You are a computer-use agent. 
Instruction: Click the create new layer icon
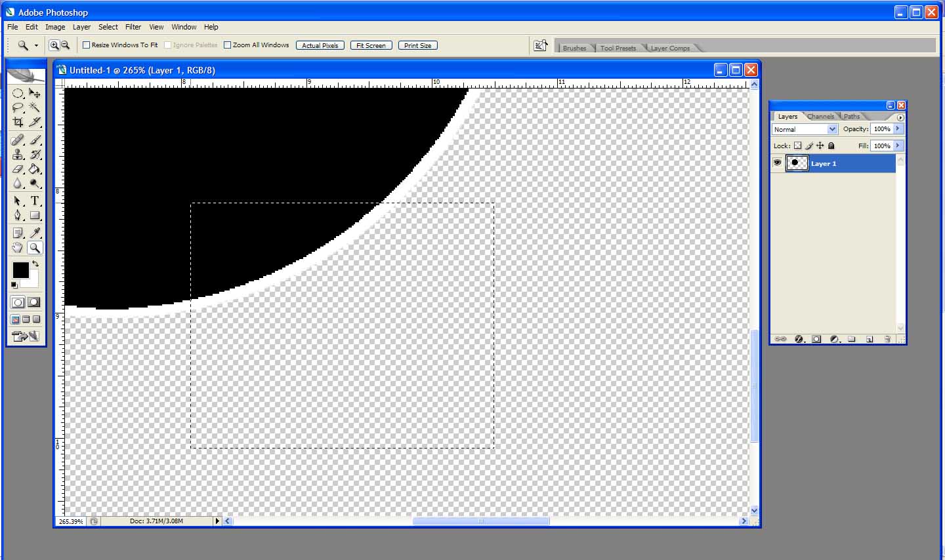coord(870,339)
